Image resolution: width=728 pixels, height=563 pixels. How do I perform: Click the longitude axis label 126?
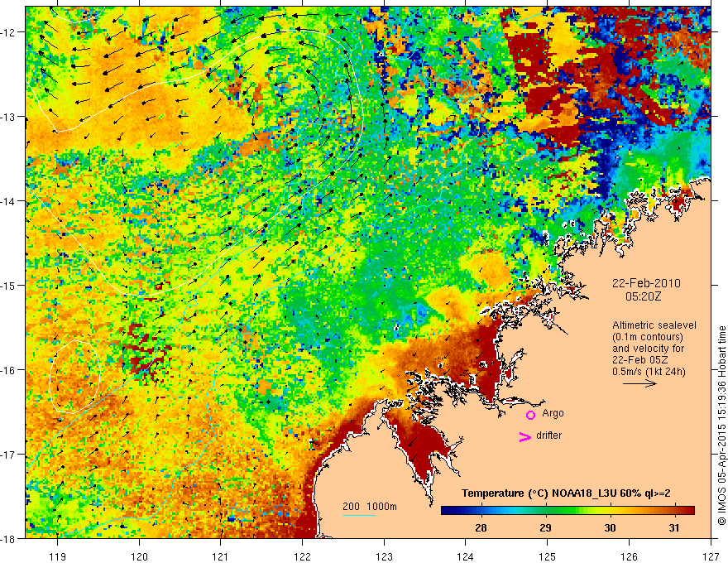pos(629,556)
